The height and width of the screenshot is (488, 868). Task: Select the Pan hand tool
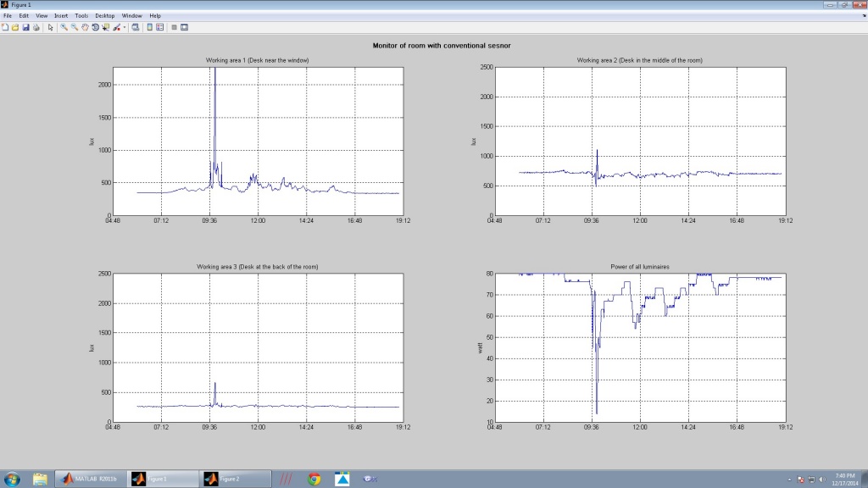tap(85, 27)
